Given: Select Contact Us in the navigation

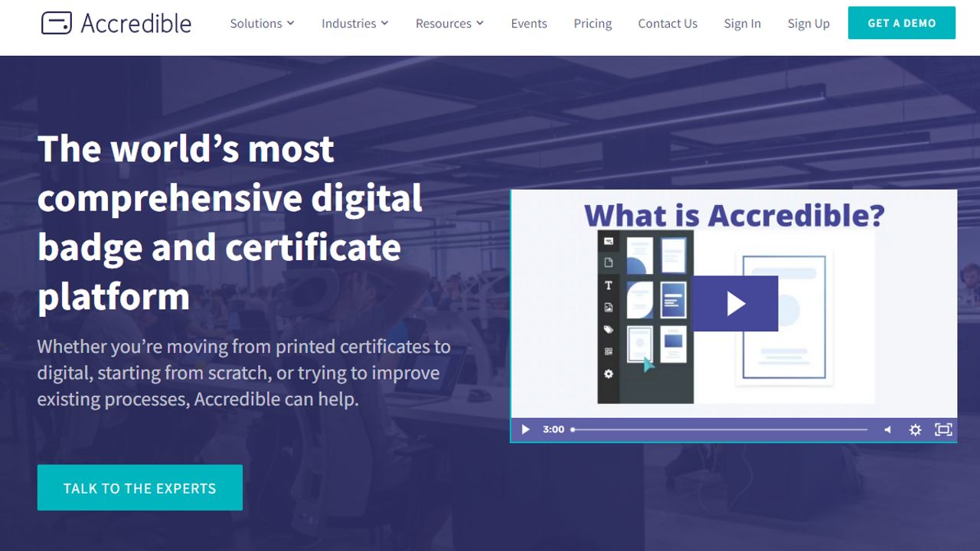Looking at the screenshot, I should click(x=668, y=24).
